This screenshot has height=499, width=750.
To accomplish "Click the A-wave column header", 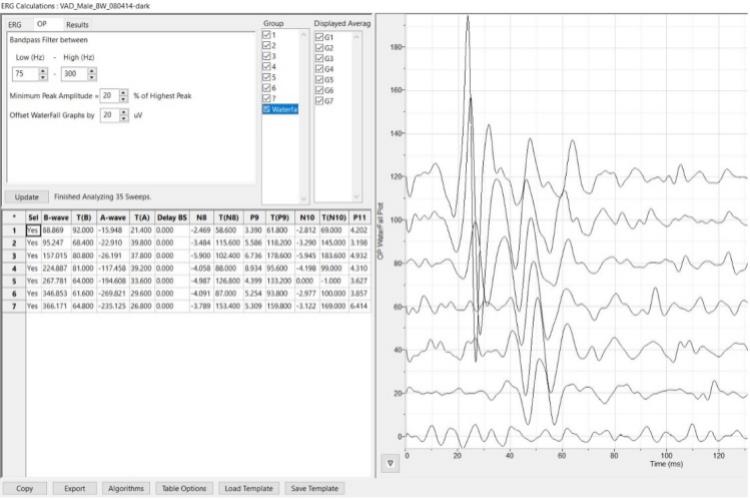I will (113, 217).
